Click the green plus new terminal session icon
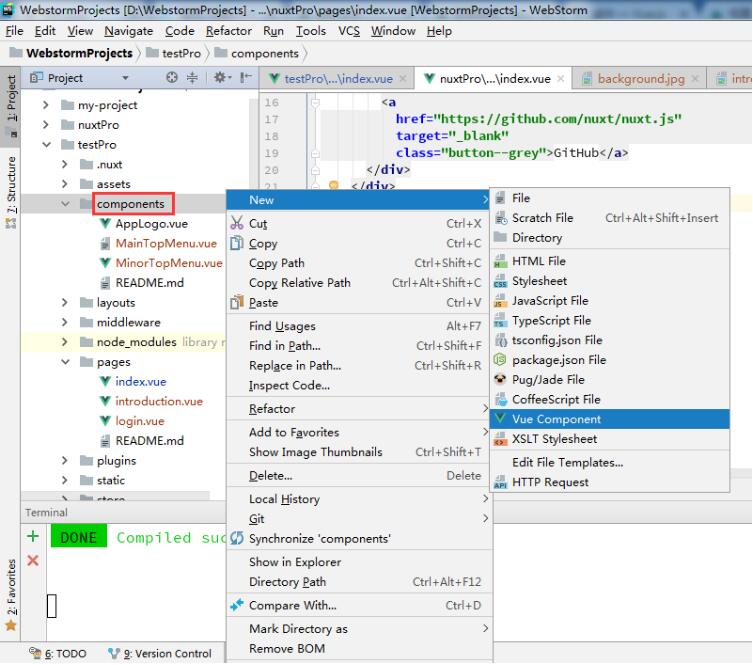 click(x=32, y=537)
